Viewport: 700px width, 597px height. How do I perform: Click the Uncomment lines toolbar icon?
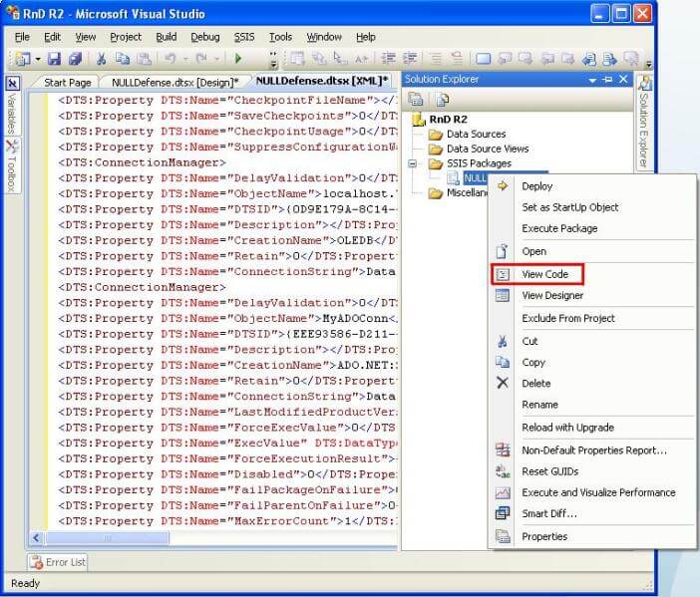click(457, 59)
